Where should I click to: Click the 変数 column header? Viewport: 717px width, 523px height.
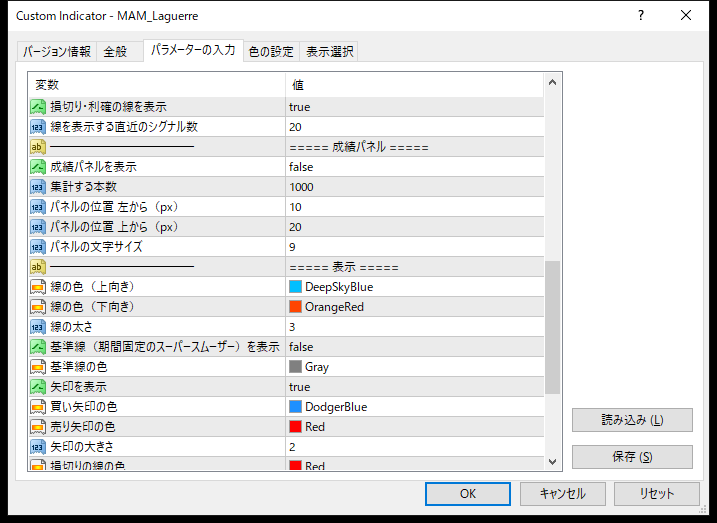pos(157,85)
